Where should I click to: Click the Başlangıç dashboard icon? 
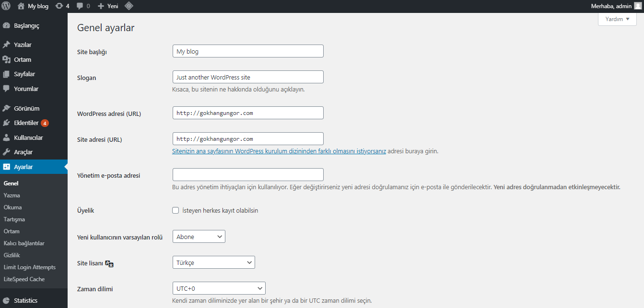coord(6,25)
